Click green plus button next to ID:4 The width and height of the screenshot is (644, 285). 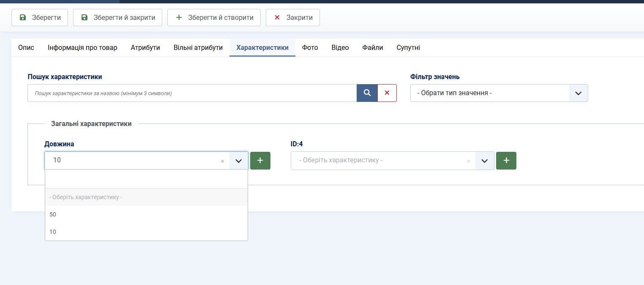pyautogui.click(x=506, y=161)
